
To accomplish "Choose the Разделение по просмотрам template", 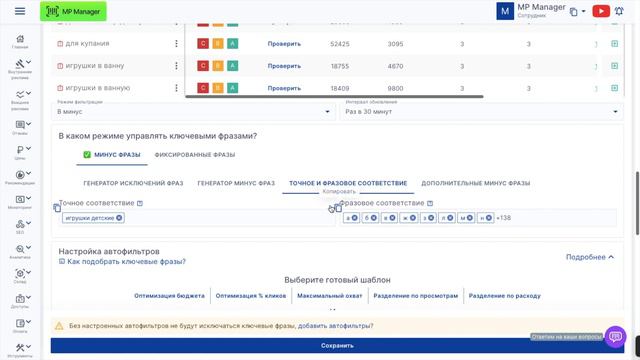I will coord(416,296).
